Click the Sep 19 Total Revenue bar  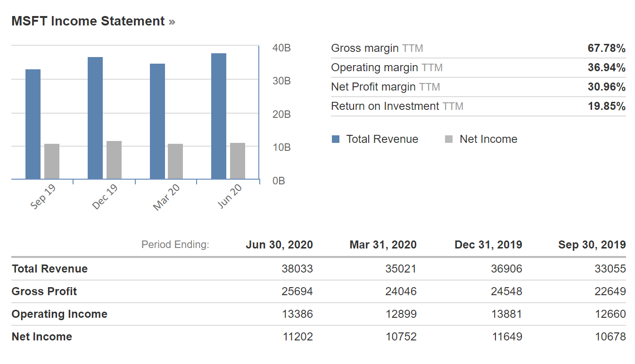click(33, 124)
